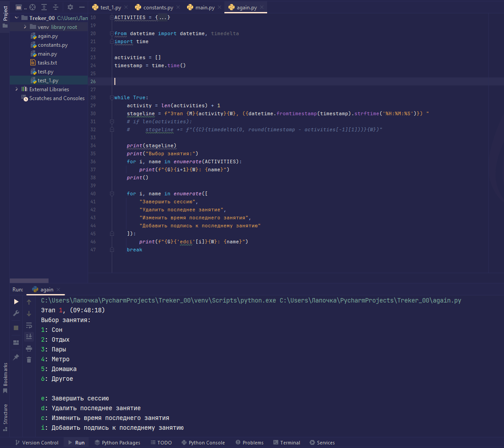
Task: Select tasks.txt in the project tree
Action: 47,63
